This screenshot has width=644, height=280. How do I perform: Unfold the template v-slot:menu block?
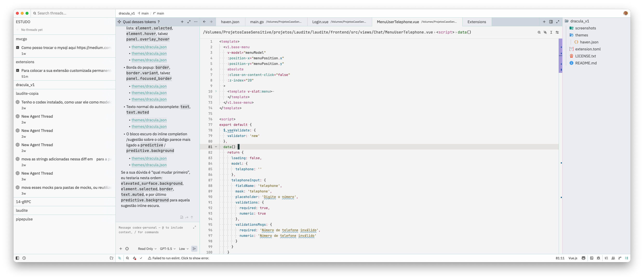216,91
